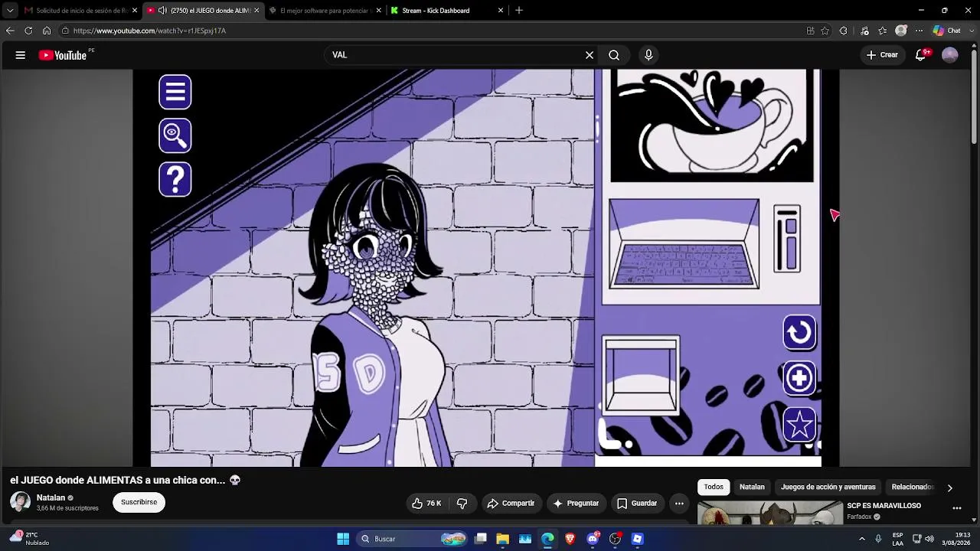Show hidden system tray icons chevron
Screen dimensions: 980x551
[861, 539]
